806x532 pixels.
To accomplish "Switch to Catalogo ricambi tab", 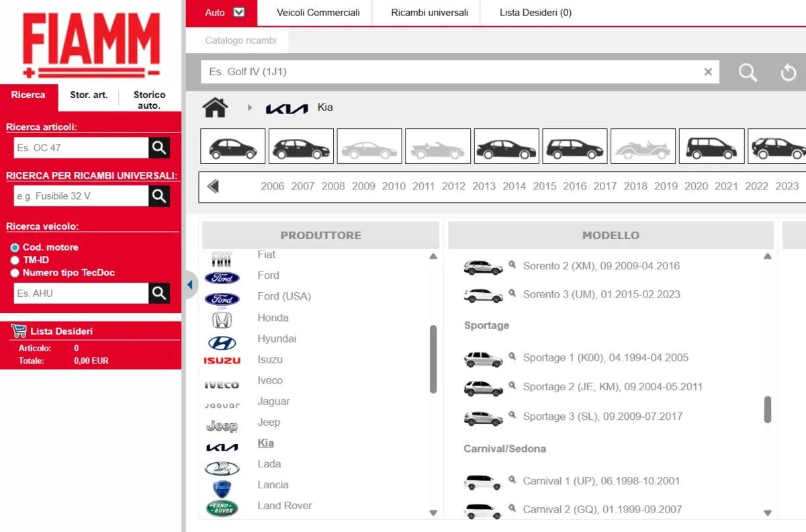I will click(240, 40).
